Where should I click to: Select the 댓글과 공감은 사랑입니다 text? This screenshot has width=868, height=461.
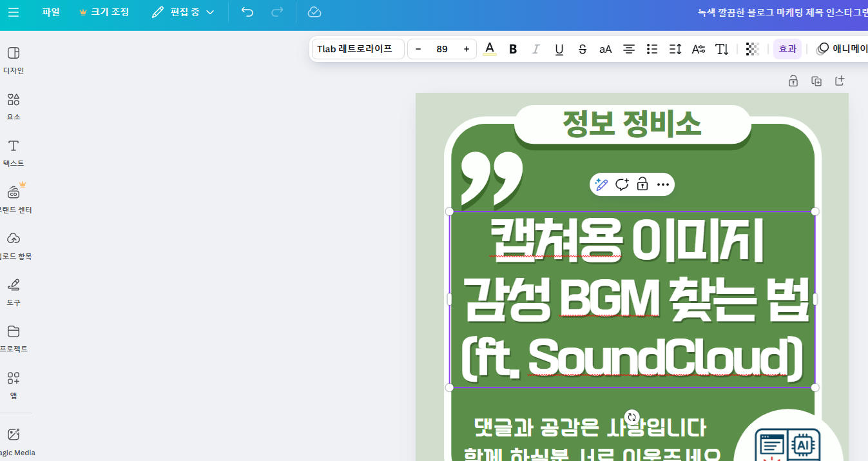pyautogui.click(x=589, y=427)
